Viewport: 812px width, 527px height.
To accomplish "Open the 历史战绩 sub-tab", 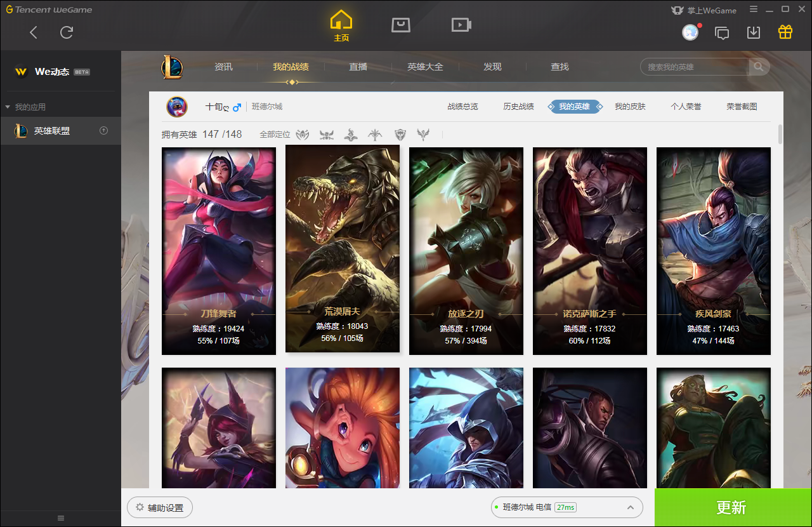I will (519, 107).
